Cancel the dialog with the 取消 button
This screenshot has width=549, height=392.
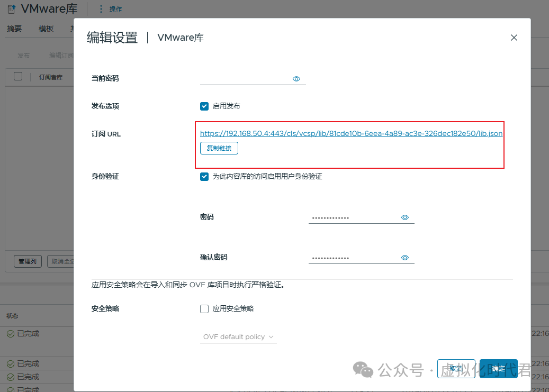(456, 369)
